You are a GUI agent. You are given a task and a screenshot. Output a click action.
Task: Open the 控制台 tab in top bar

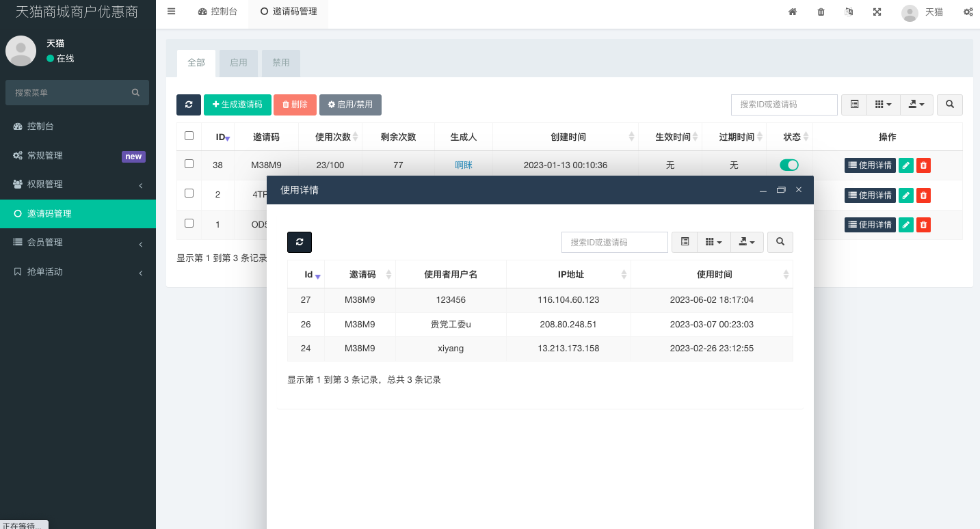point(217,12)
